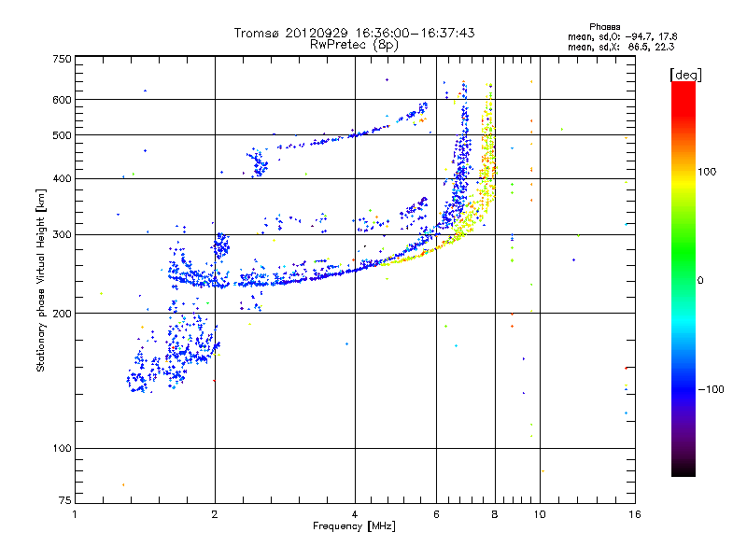Click the y-axis label '100'
The height and width of the screenshot is (560, 747).
point(63,449)
